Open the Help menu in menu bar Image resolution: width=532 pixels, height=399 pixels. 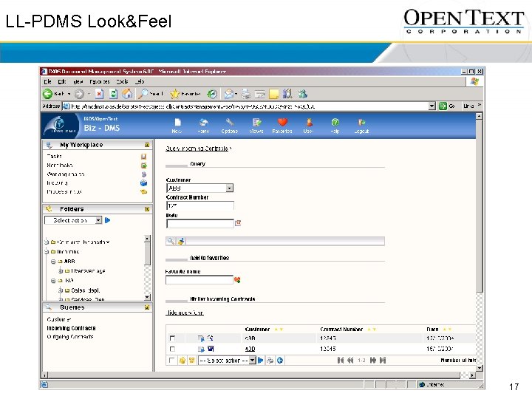(x=140, y=81)
